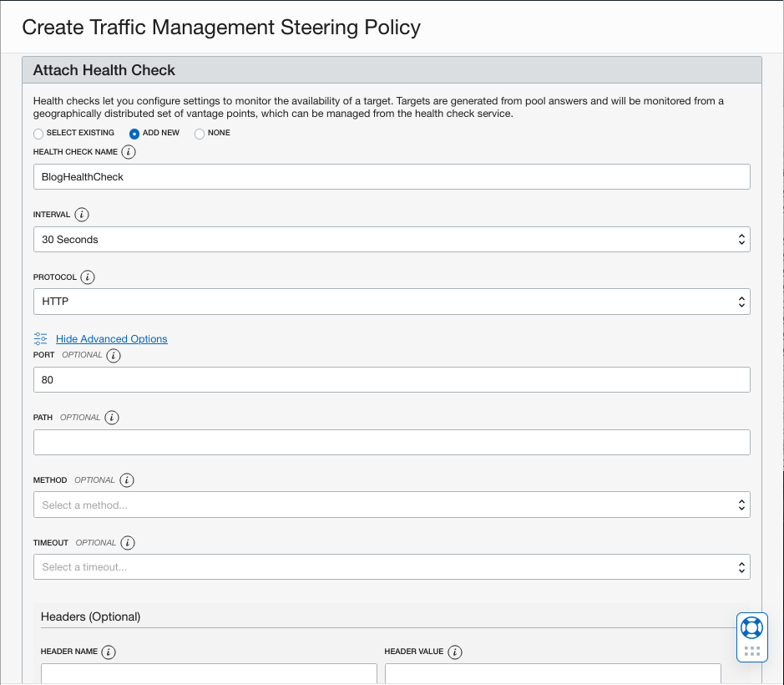Open the Select a timeout dropdown
Screen dimensions: 784x685
[392, 567]
